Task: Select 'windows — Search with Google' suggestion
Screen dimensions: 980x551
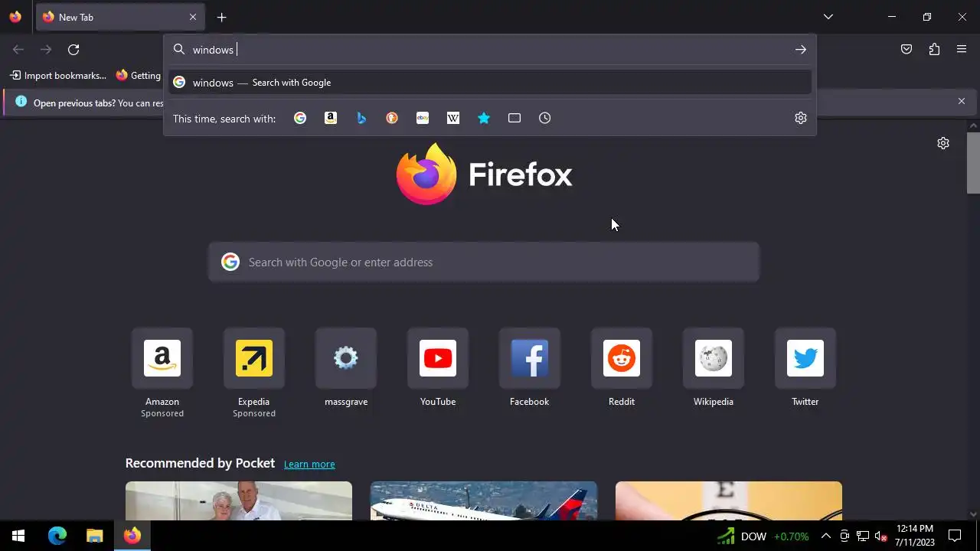Action: [490, 83]
